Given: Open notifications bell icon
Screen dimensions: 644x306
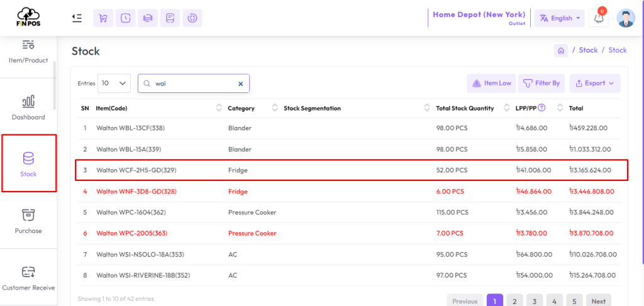Looking at the screenshot, I should 599,18.
